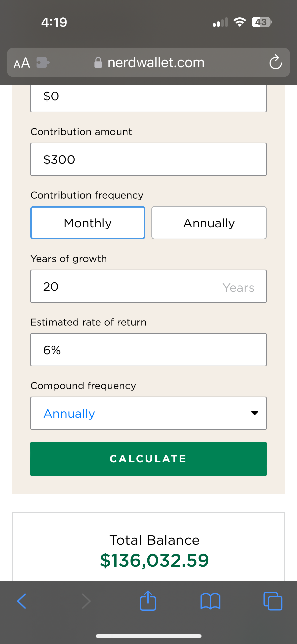Go back using the browser back arrow
The width and height of the screenshot is (297, 644).
pos(22,601)
